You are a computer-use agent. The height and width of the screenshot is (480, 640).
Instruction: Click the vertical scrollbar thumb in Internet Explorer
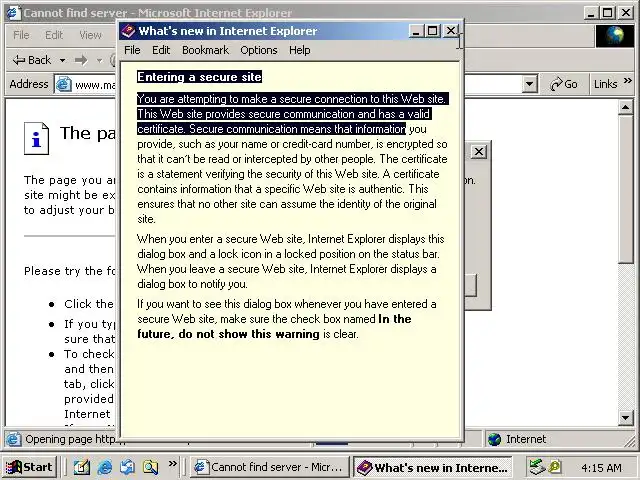pos(626,189)
